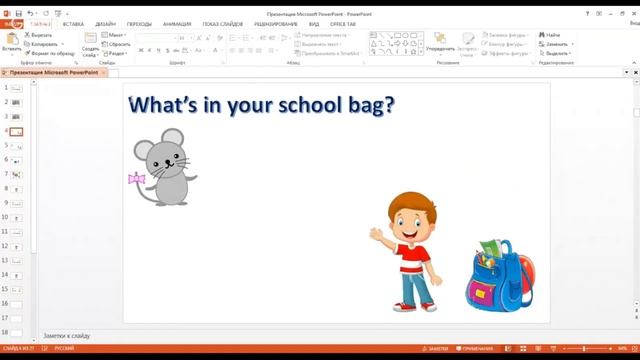The width and height of the screenshot is (640, 360).
Task: Toggle strikethrough (abc) formatting
Action: tap(176, 50)
